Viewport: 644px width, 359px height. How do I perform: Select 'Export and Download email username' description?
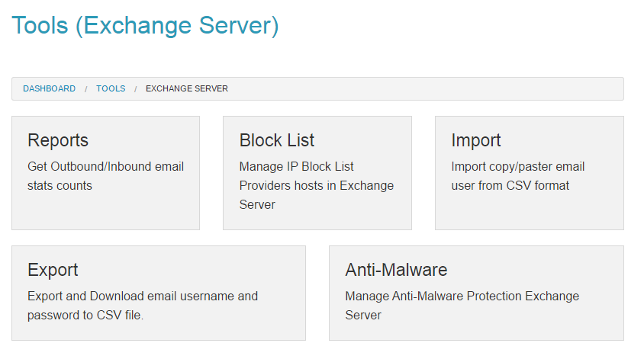tap(143, 306)
